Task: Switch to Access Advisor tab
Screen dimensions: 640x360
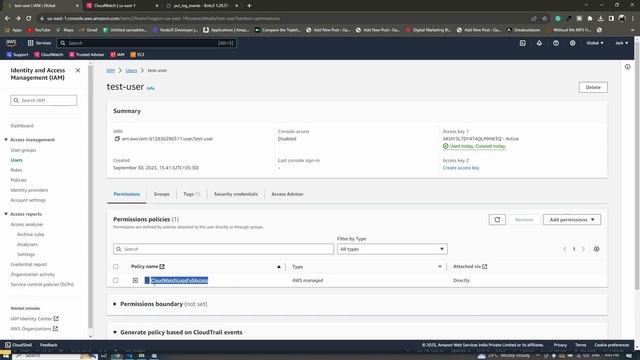Action: point(287,194)
